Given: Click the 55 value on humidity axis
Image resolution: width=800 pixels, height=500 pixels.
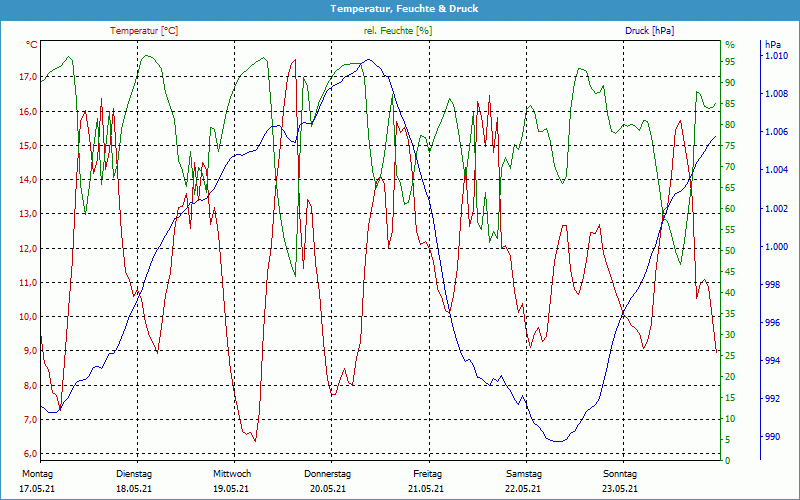Looking at the screenshot, I should point(730,230).
